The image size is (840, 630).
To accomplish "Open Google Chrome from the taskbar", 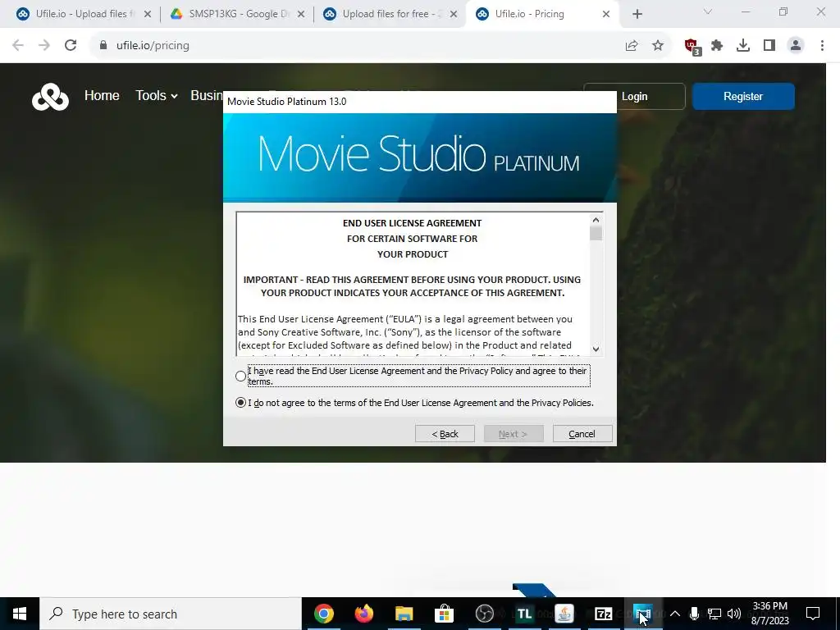I will pos(324,614).
